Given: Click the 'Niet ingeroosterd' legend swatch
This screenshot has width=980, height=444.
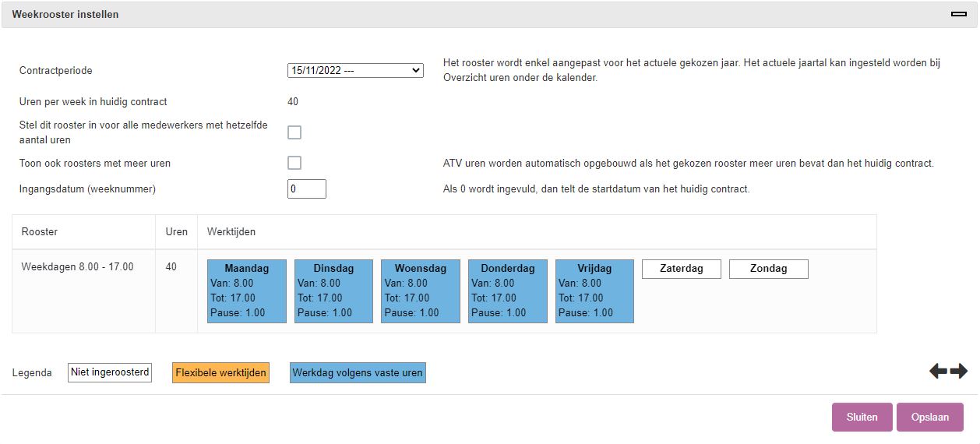Looking at the screenshot, I should coord(110,372).
